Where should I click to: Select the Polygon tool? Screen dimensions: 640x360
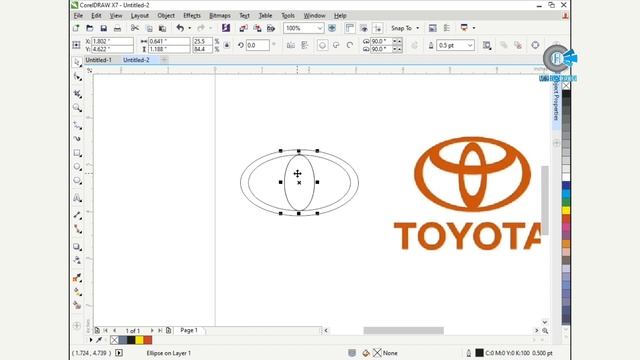[77, 181]
